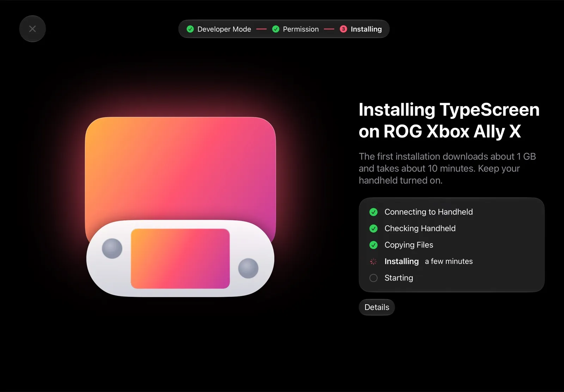Click the 'a few minutes' estimate text
The height and width of the screenshot is (392, 564).
[449, 262]
